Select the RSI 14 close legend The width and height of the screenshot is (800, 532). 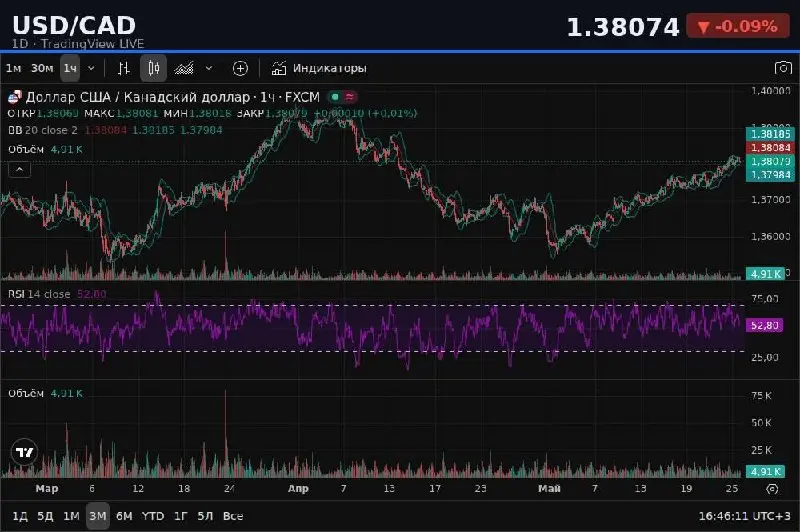[x=39, y=294]
